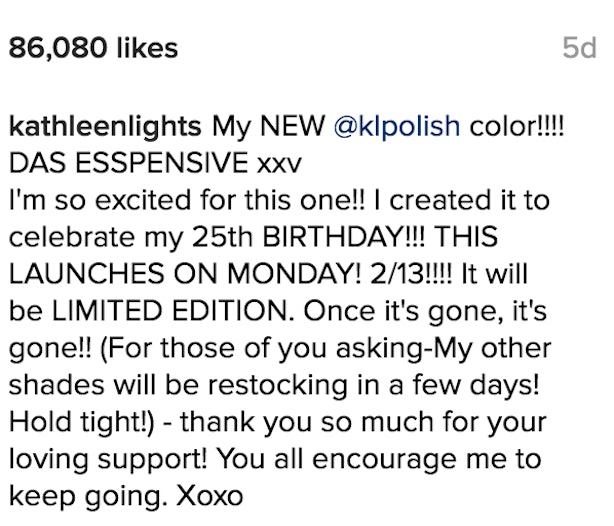
Task: Click 'thank you so much for your'
Action: click(x=363, y=423)
